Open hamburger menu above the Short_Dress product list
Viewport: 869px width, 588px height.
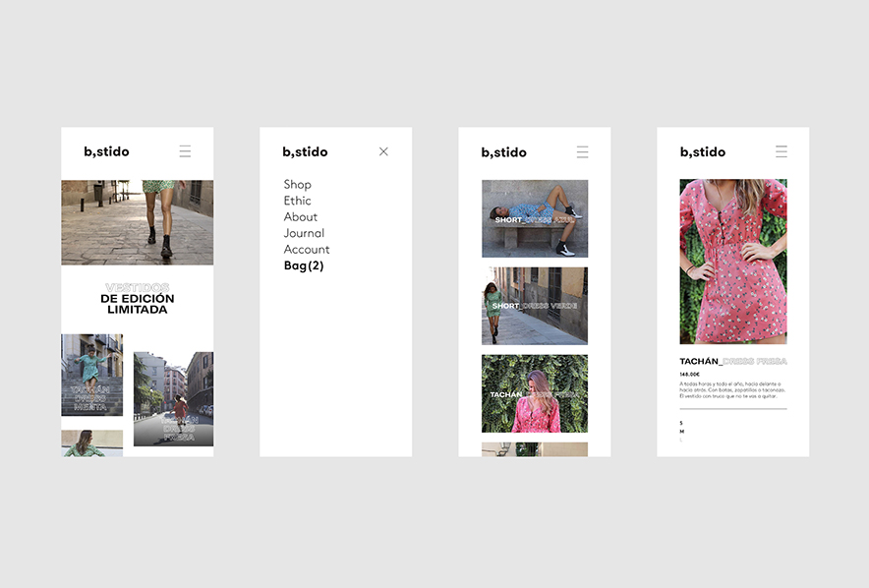point(582,152)
